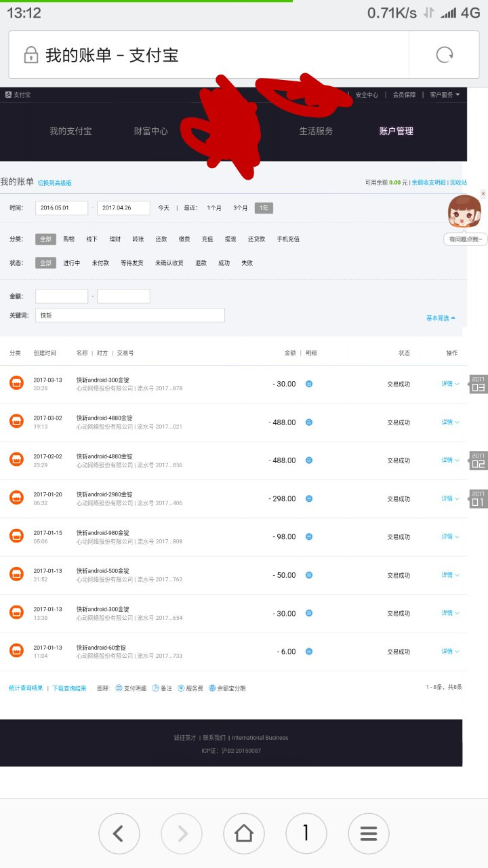
Task: Expand 详情 for 2017-03-13 transaction
Action: [x=450, y=384]
